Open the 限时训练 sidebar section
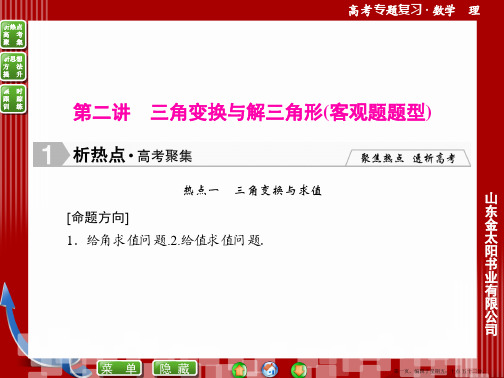Viewport: 504px width, 378px height. pos(13,99)
